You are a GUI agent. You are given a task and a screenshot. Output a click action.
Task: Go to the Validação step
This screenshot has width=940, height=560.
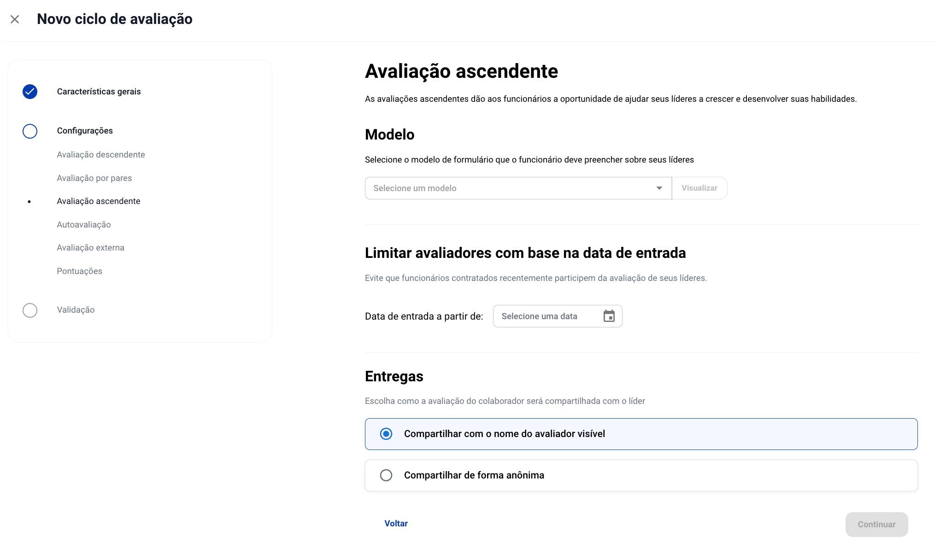[x=76, y=310]
